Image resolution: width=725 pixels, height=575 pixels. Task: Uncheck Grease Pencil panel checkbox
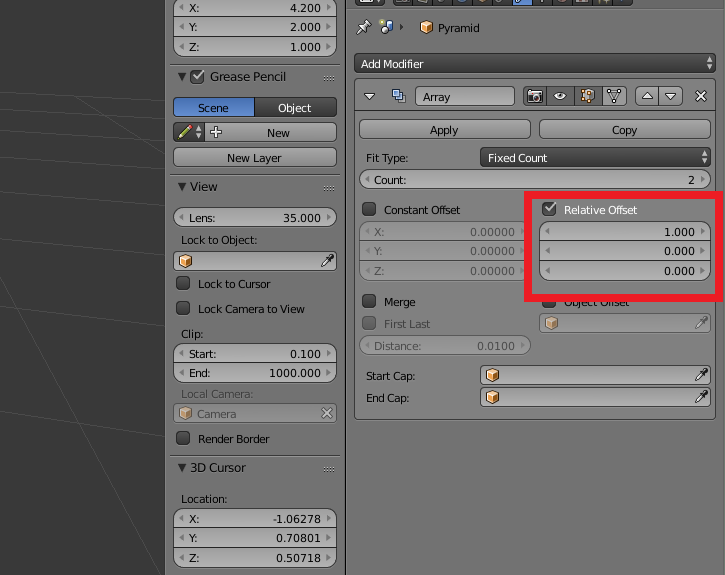tap(197, 76)
